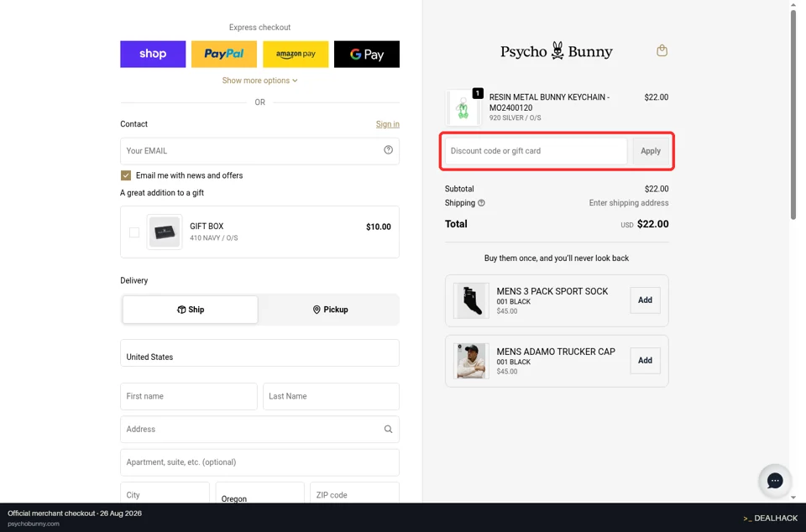View the trucker cap product thumbnail
806x532 pixels.
coord(471,361)
